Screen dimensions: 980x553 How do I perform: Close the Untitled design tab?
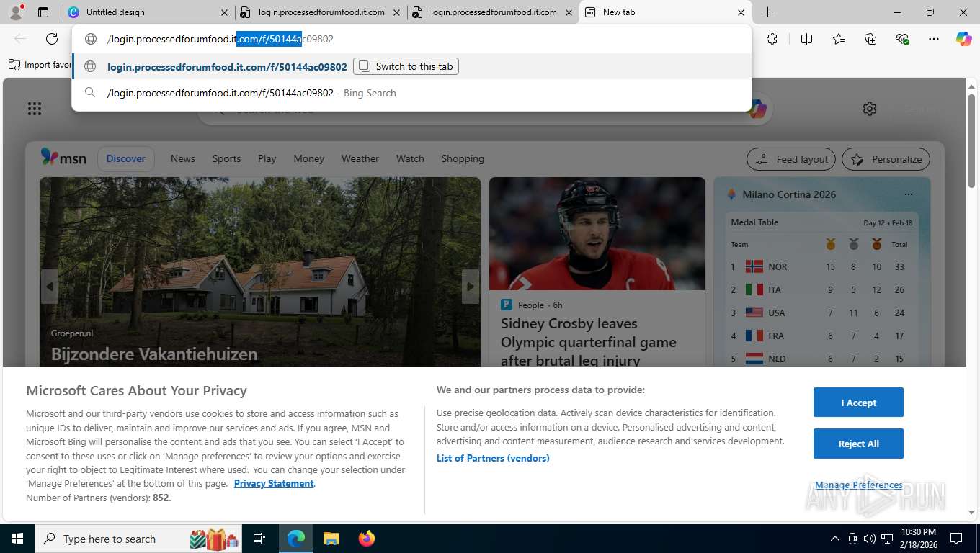pos(225,12)
